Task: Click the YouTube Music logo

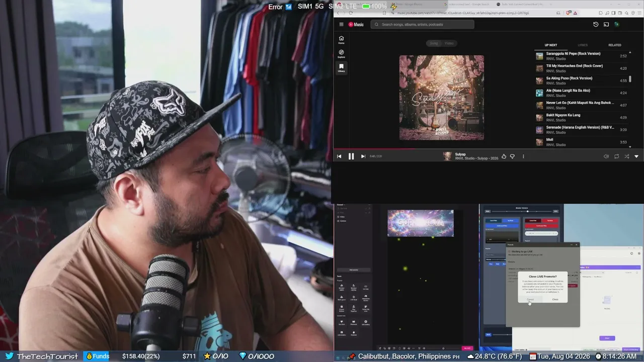Action: (x=356, y=24)
